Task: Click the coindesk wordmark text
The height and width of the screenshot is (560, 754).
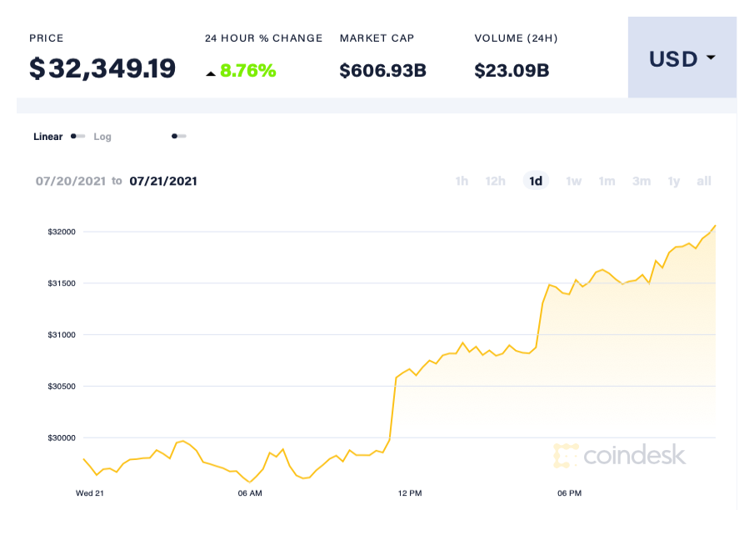Action: point(637,456)
